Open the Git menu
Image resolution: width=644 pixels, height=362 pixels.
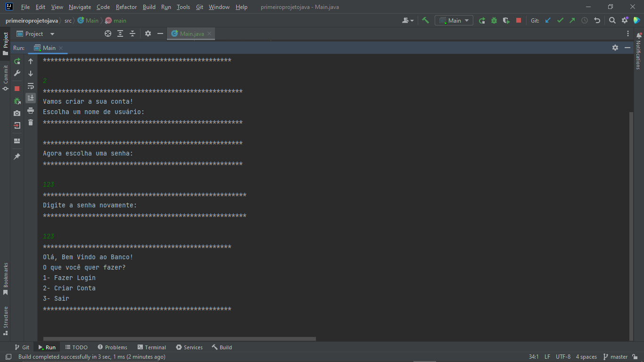(x=199, y=7)
